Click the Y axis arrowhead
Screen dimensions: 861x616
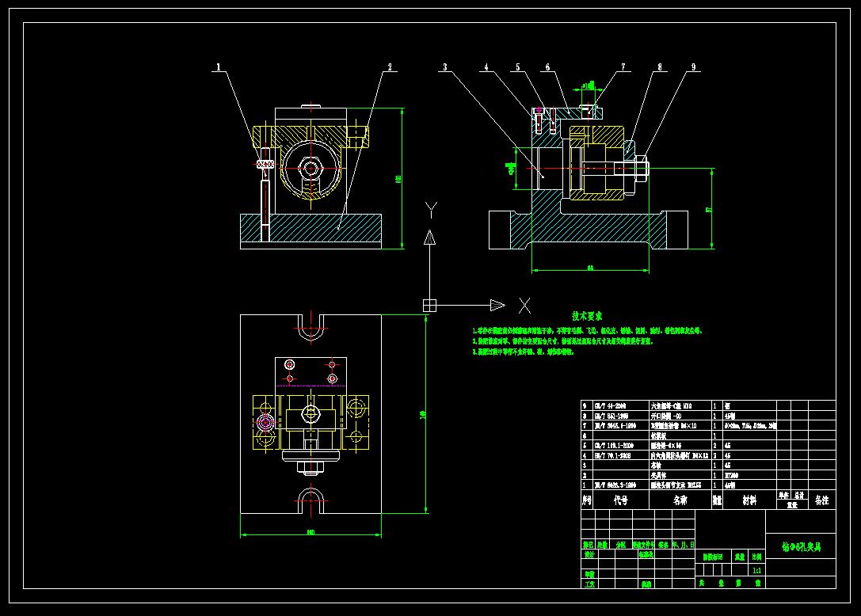pyautogui.click(x=429, y=238)
